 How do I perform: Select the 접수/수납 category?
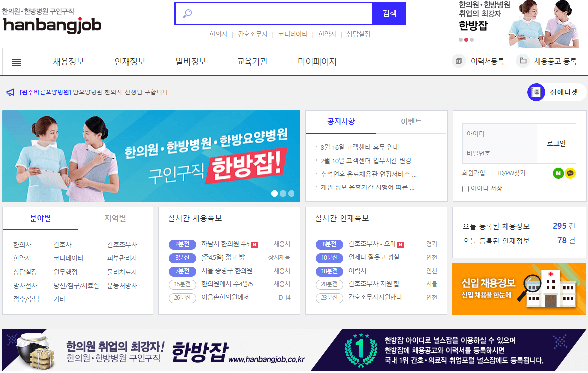(x=26, y=299)
